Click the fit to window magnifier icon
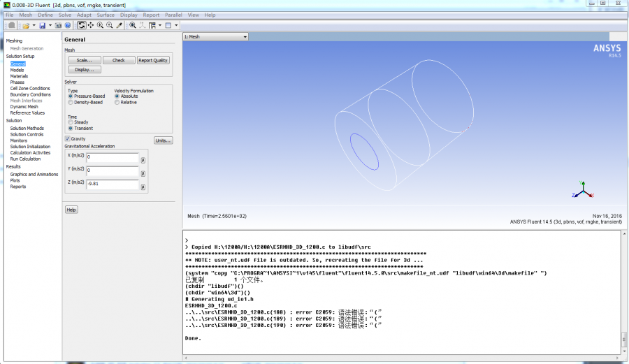This screenshot has width=629, height=364. (132, 25)
